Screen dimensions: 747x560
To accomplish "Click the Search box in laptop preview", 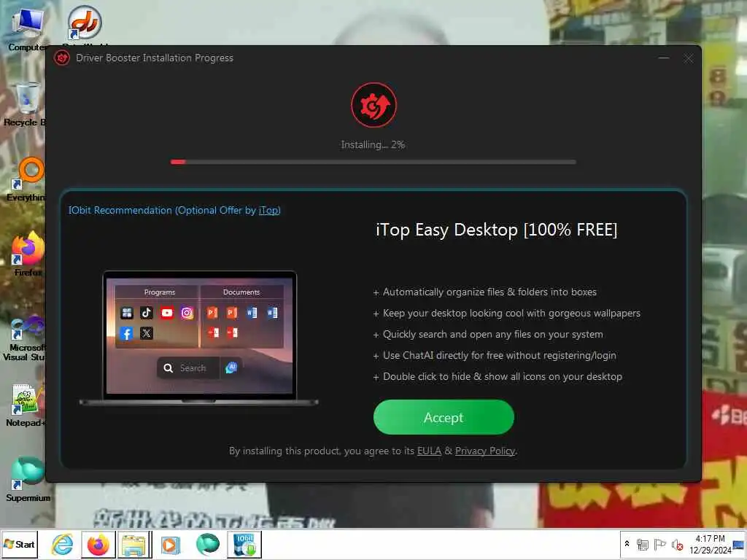I will [x=187, y=368].
